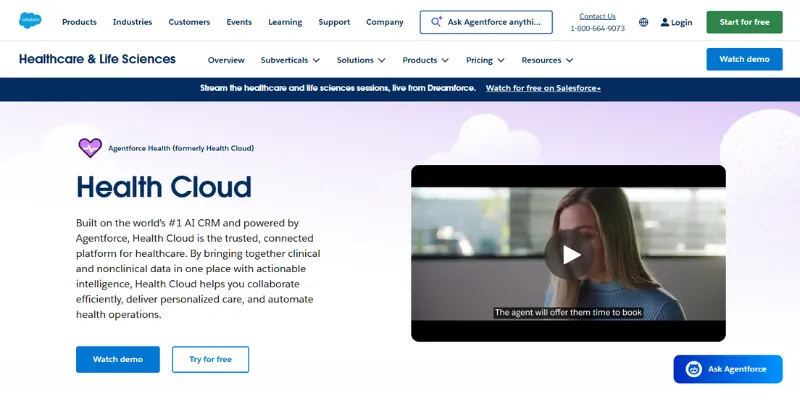Click the Health Cloud heading
The width and height of the screenshot is (800, 400).
[x=164, y=187]
